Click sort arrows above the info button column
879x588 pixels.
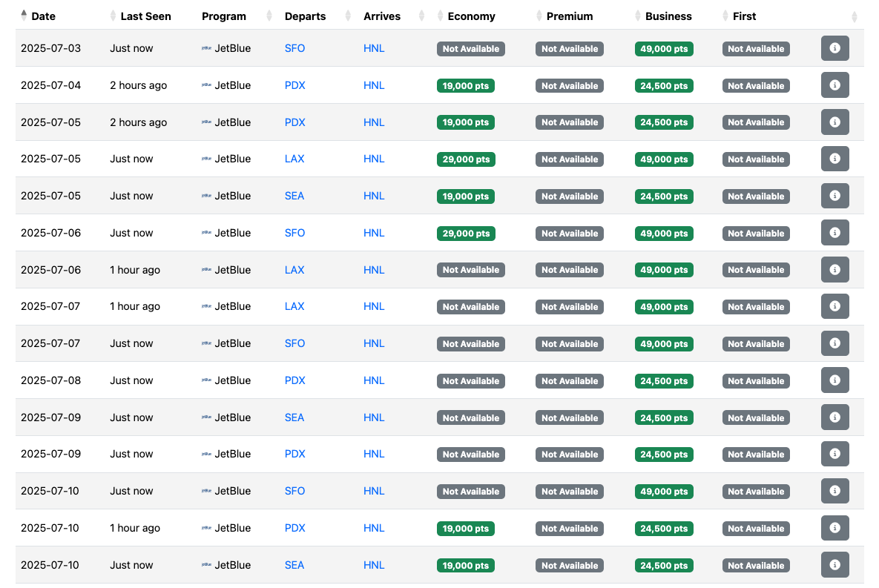tap(854, 17)
